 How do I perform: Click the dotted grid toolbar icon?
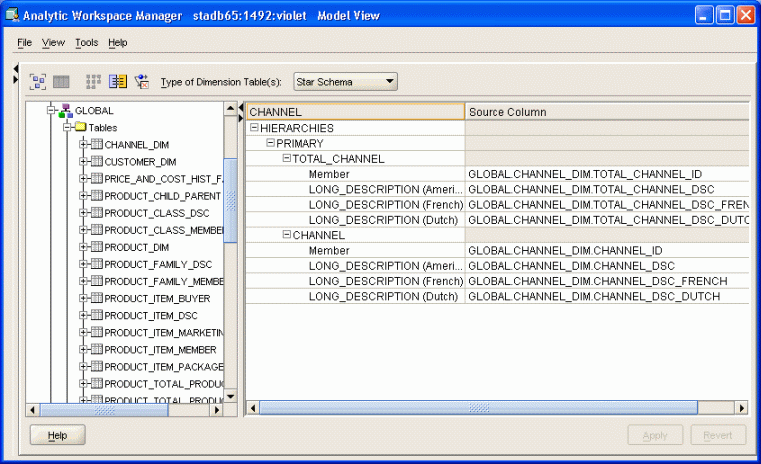coord(93,81)
